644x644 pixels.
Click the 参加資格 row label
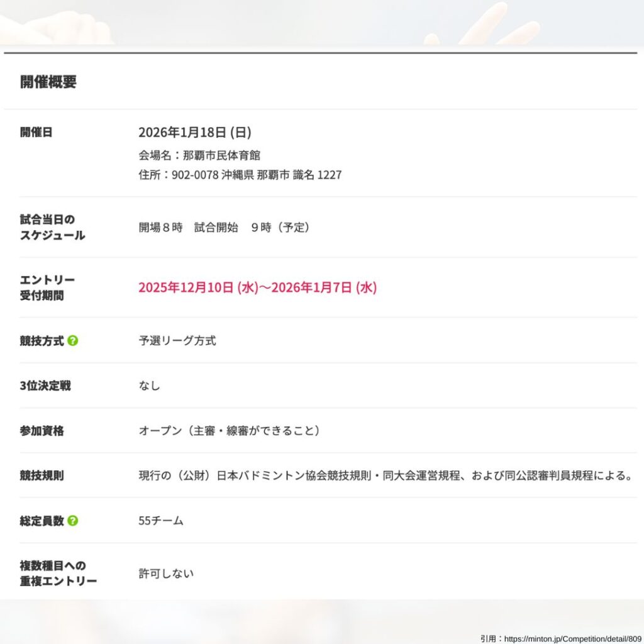pos(42,431)
